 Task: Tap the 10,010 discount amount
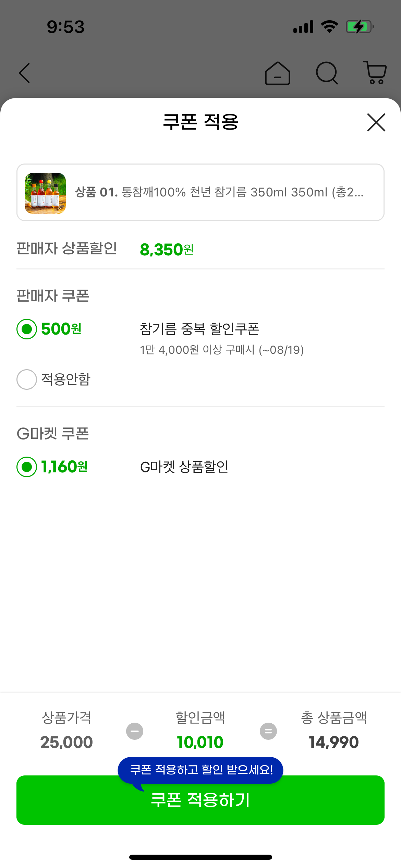(x=200, y=743)
